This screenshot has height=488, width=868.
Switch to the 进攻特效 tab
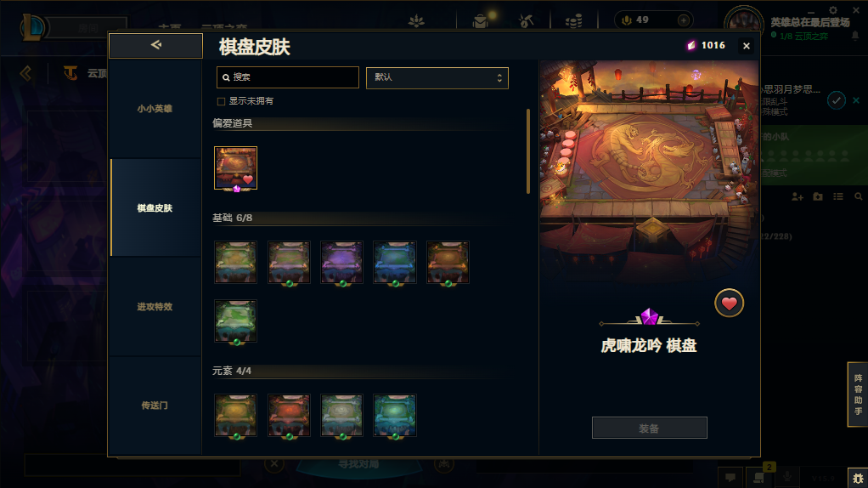pos(155,307)
